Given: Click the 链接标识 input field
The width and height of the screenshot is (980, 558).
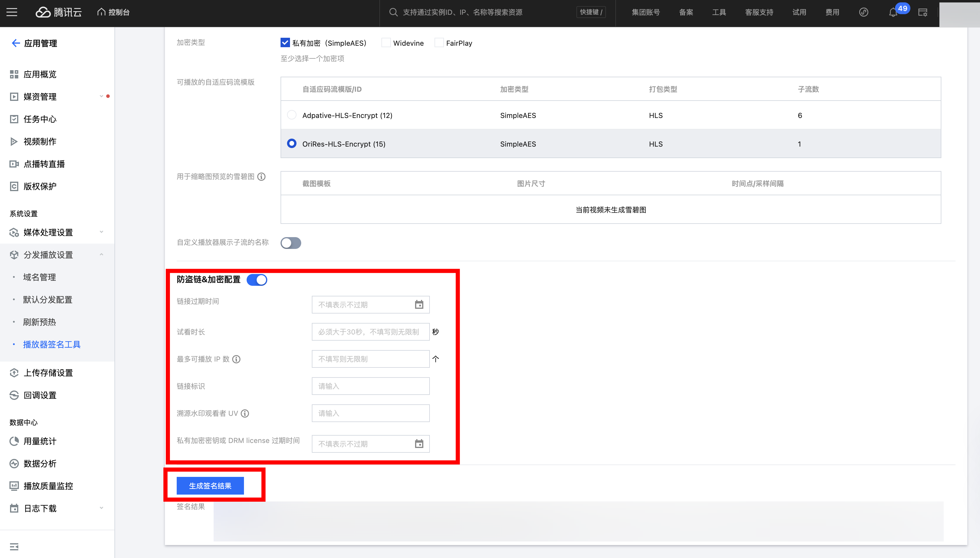Looking at the screenshot, I should click(x=371, y=386).
